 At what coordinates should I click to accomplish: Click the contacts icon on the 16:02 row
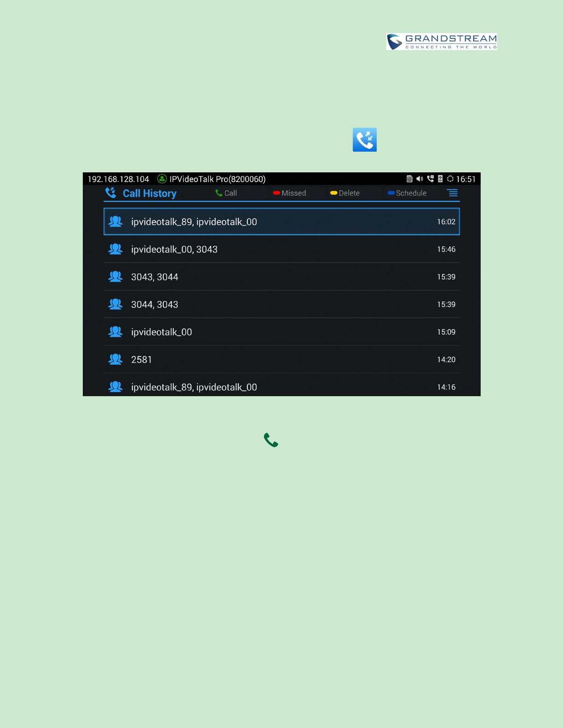[115, 222]
